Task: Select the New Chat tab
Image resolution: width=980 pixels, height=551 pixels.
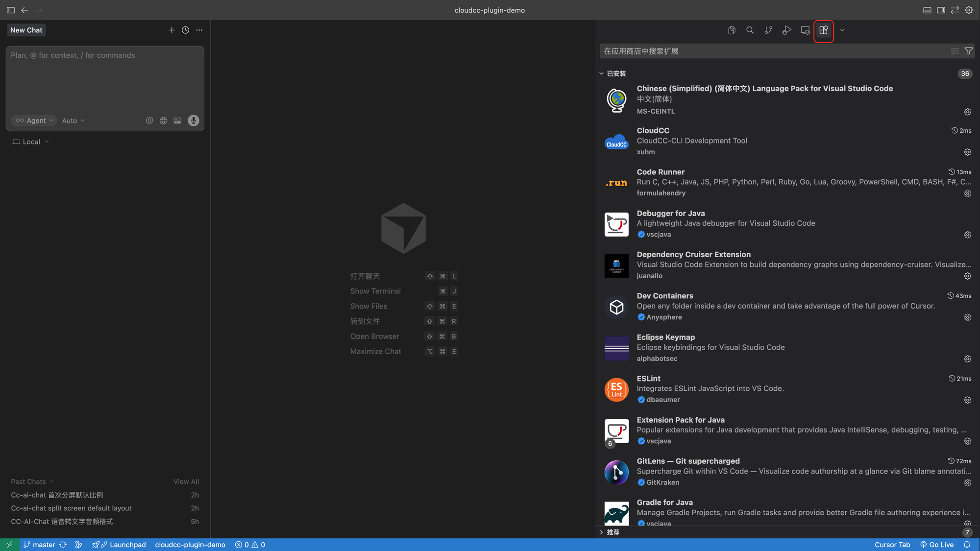Action: point(26,30)
